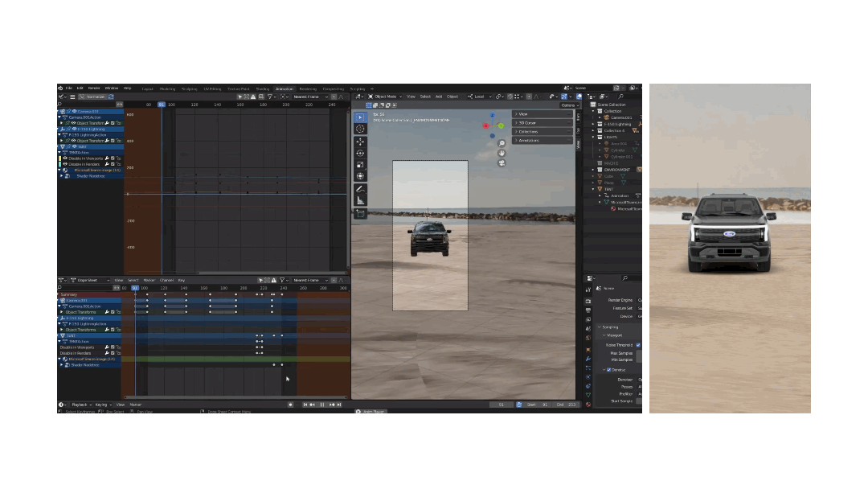Image resolution: width=868 pixels, height=489 pixels.
Task: Toggle eye icon on Camera.001 channel in graph editor
Action: click(x=75, y=111)
